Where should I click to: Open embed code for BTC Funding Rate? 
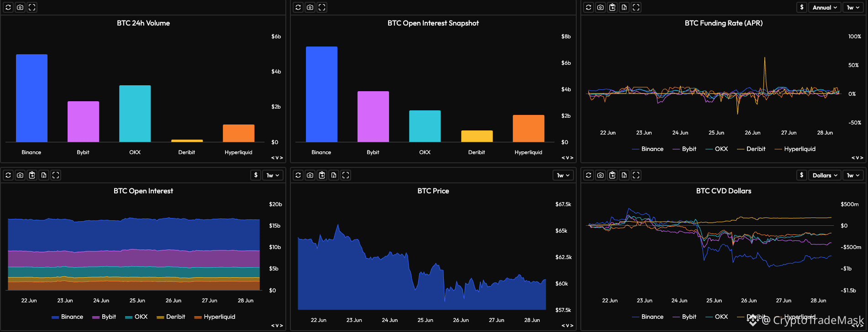tap(857, 158)
